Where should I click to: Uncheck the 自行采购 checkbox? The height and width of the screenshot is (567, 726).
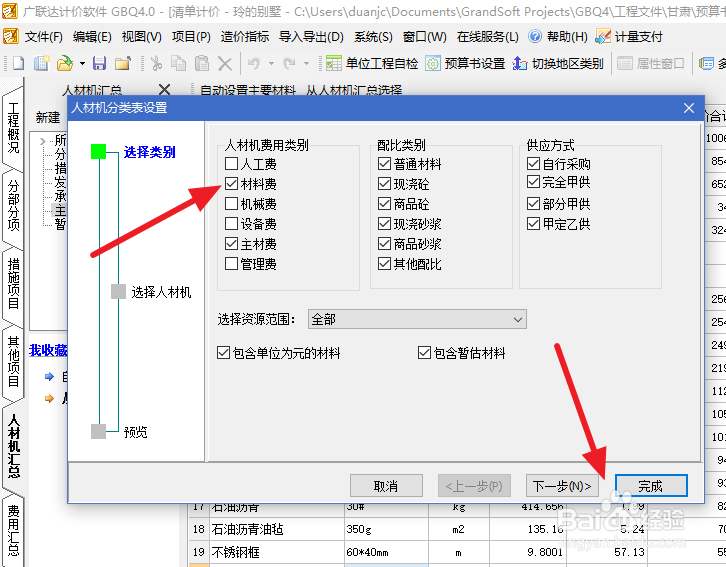(533, 164)
